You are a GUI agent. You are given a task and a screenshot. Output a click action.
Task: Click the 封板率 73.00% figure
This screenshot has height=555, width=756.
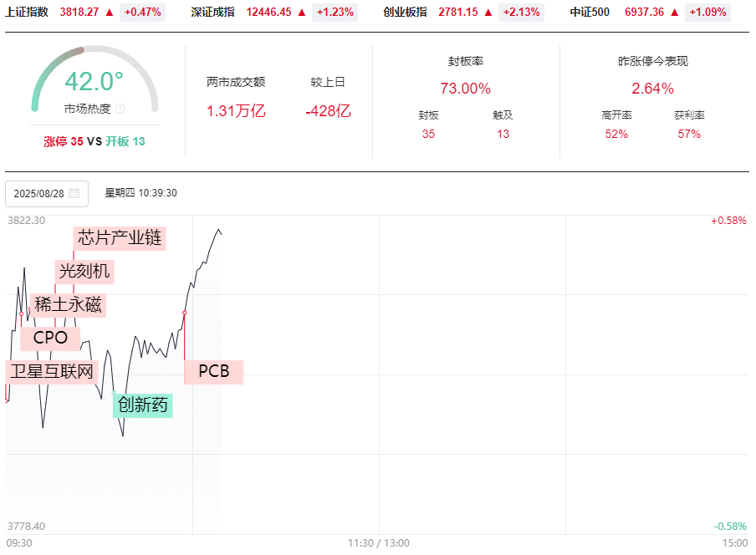click(465, 89)
